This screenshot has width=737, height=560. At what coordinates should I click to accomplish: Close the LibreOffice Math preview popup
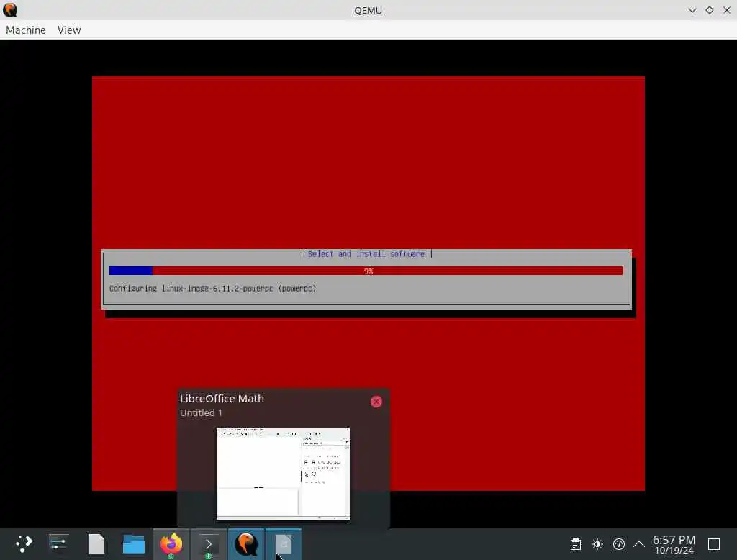coord(376,402)
